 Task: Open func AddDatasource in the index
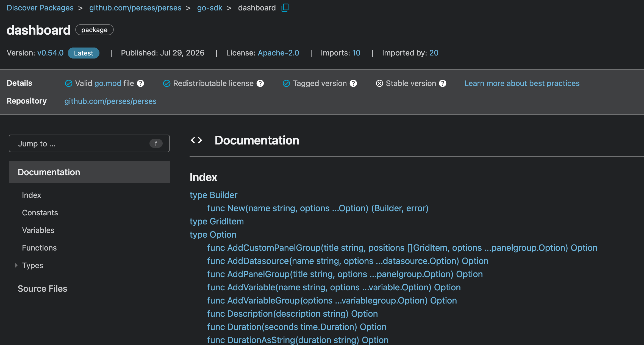(x=348, y=261)
